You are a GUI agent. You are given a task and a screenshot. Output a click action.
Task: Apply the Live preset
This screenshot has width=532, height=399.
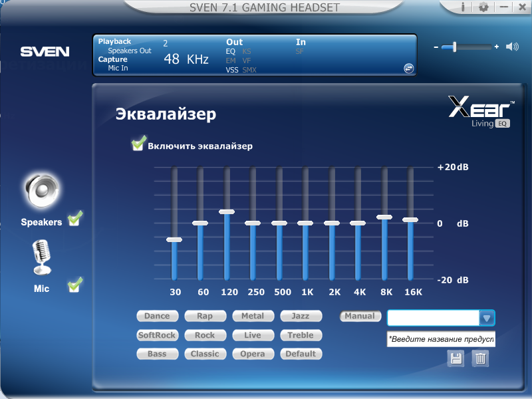coord(253,335)
